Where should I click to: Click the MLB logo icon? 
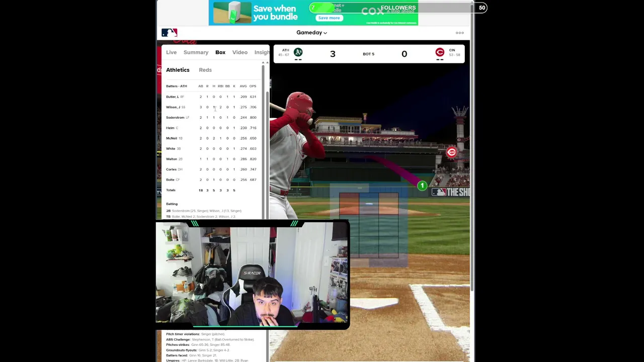(x=169, y=33)
